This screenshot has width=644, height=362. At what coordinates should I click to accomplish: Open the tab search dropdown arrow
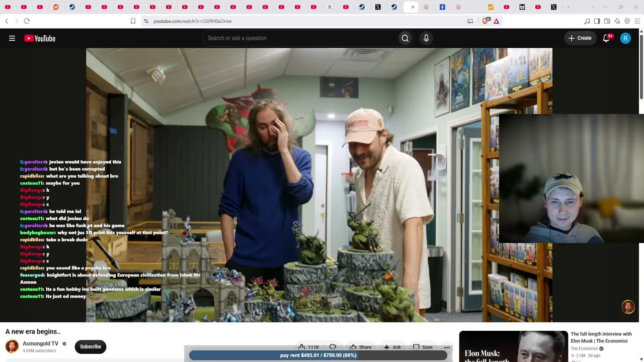pyautogui.click(x=593, y=7)
